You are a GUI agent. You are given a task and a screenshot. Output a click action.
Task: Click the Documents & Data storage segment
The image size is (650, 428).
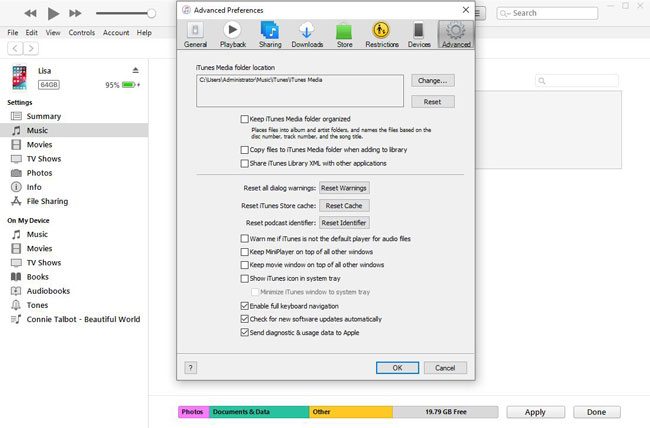tap(260, 412)
